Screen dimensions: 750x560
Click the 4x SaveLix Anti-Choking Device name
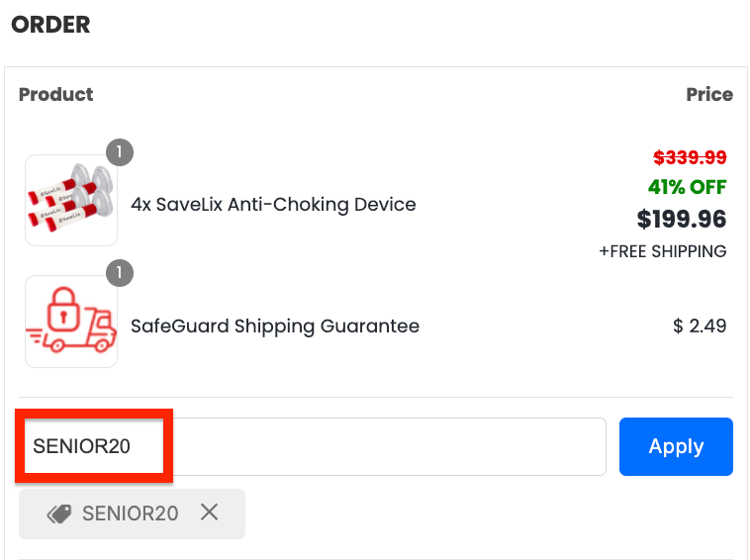coord(273,205)
